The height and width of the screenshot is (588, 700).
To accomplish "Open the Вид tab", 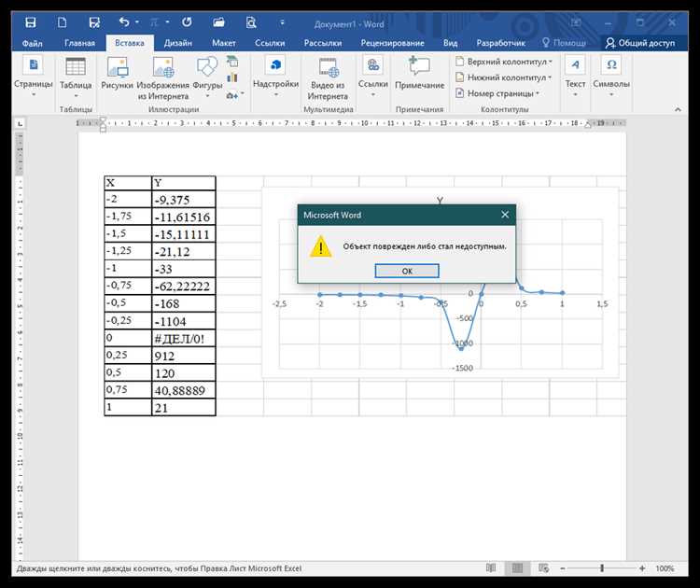I will (450, 43).
